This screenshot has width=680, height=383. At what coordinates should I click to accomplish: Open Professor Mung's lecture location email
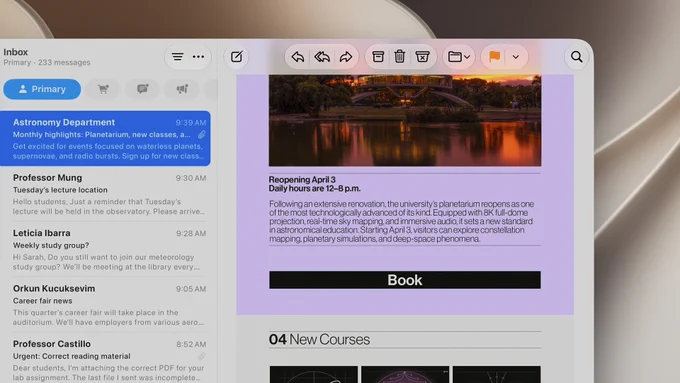[105, 194]
